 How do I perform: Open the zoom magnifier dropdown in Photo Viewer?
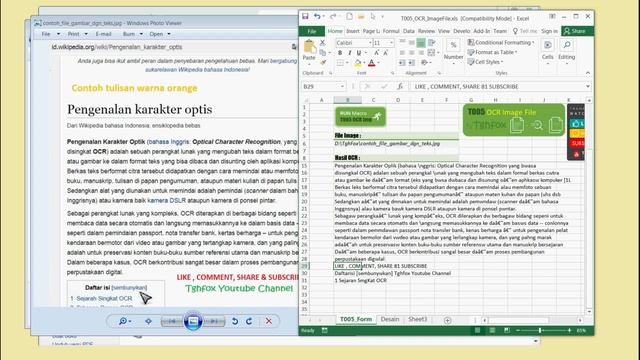(124, 321)
